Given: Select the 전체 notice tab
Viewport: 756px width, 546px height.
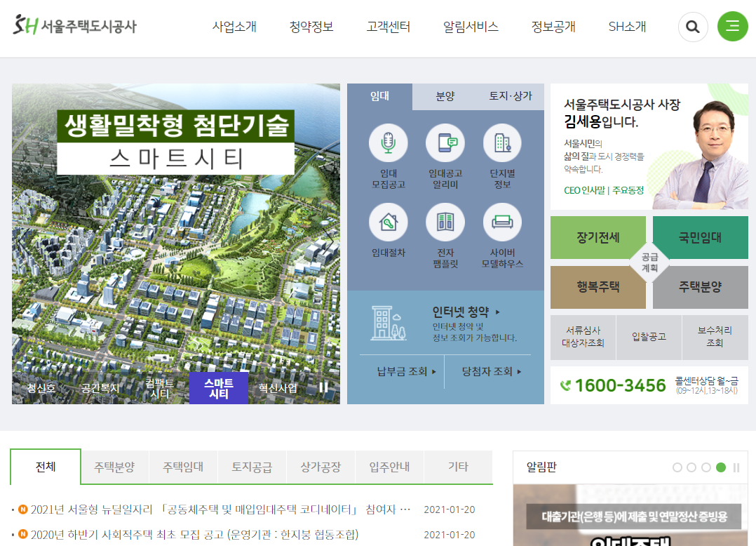Looking at the screenshot, I should click(x=46, y=467).
